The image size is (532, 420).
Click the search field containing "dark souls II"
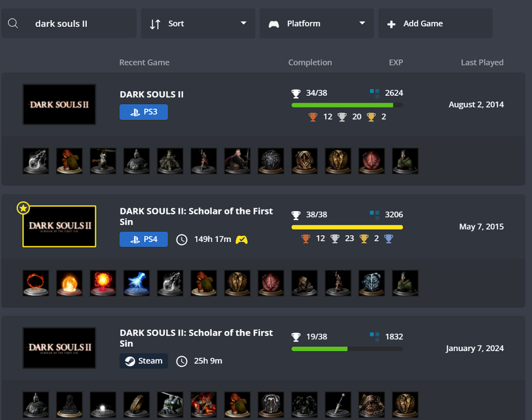coord(78,24)
